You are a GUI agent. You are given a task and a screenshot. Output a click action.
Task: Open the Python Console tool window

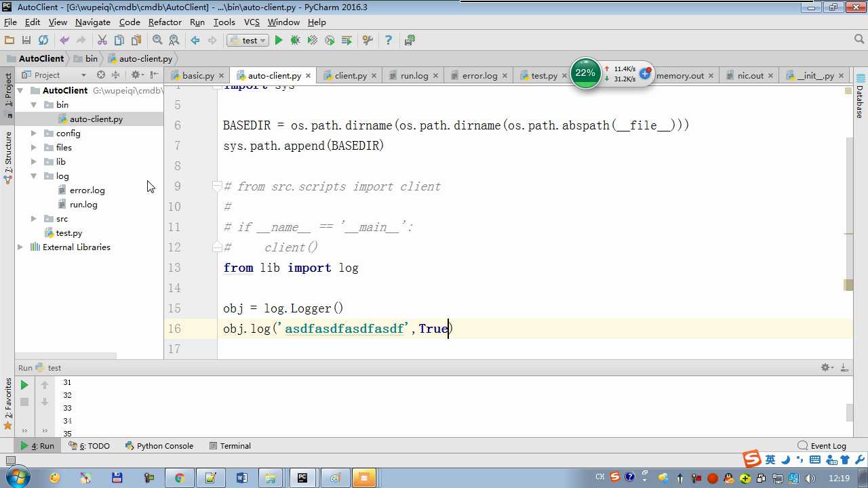click(159, 446)
